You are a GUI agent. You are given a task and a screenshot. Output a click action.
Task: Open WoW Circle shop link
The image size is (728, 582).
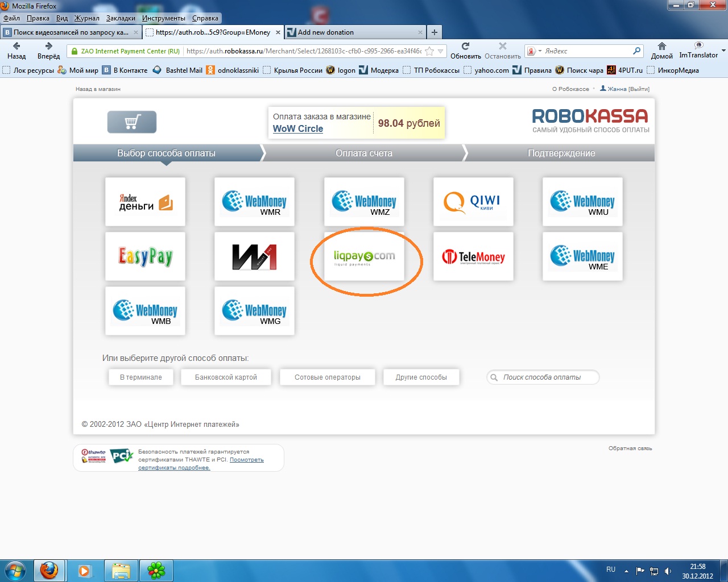[x=298, y=128]
